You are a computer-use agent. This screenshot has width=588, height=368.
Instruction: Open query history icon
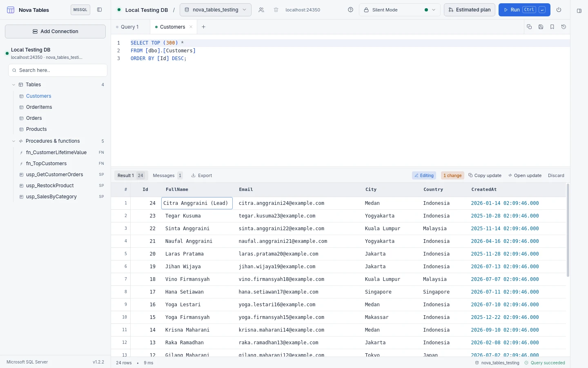pos(563,27)
